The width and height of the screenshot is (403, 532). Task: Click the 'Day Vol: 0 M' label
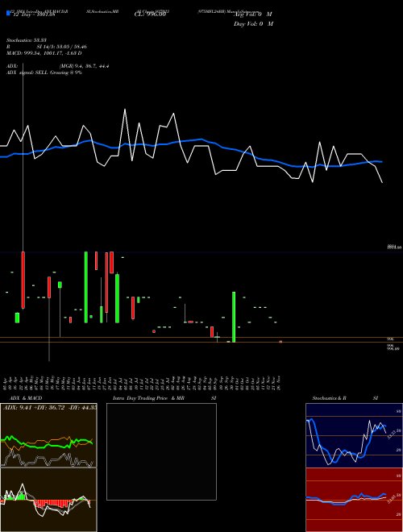[x=253, y=24]
